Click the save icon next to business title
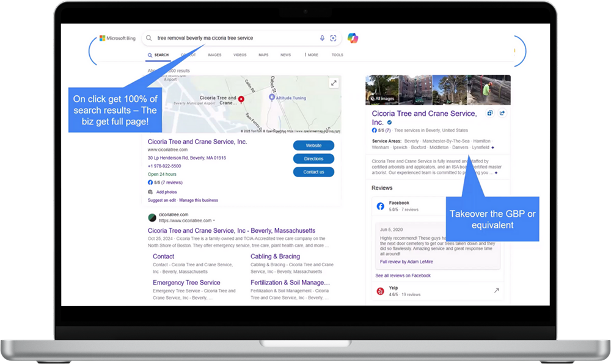Image resolution: width=611 pixels, height=364 pixels. [x=490, y=113]
